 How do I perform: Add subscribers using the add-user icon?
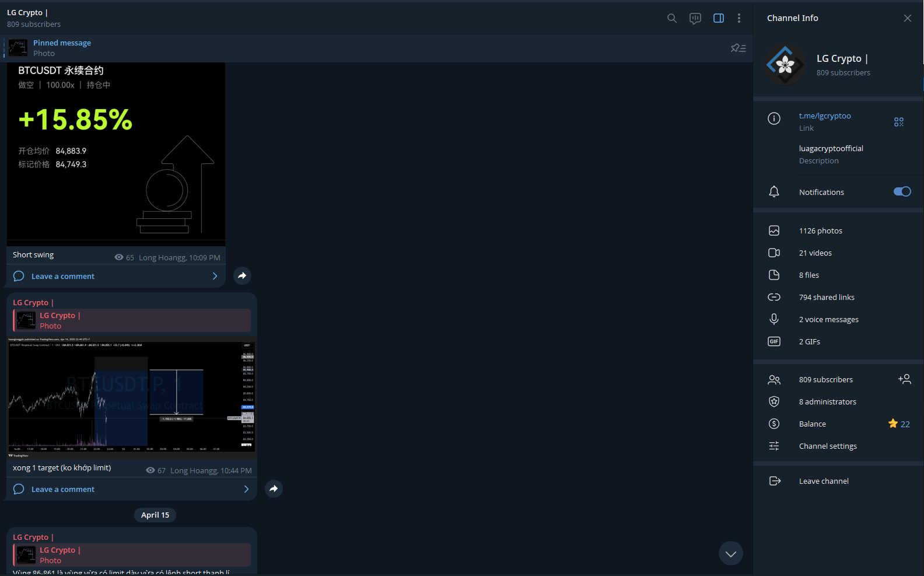pos(904,379)
